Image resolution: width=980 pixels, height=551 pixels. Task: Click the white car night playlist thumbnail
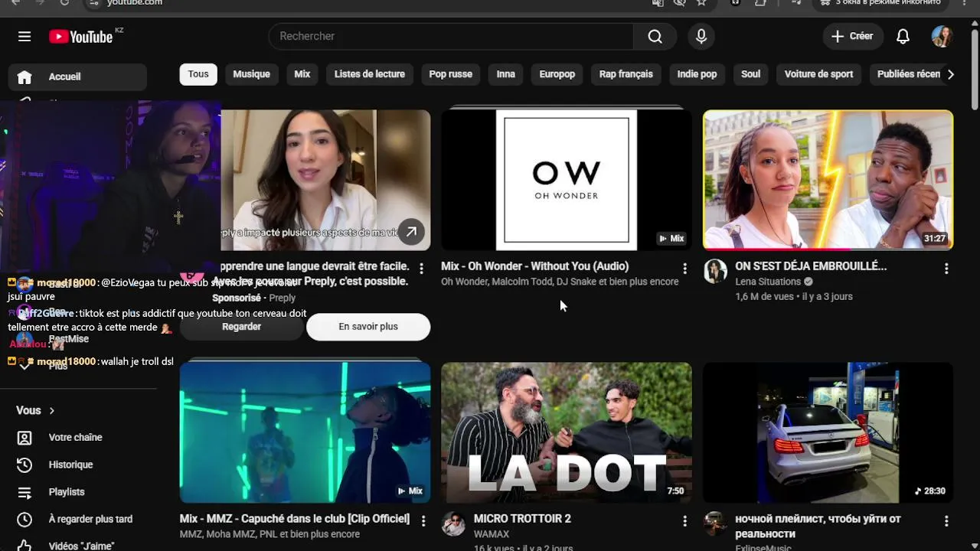pos(828,432)
